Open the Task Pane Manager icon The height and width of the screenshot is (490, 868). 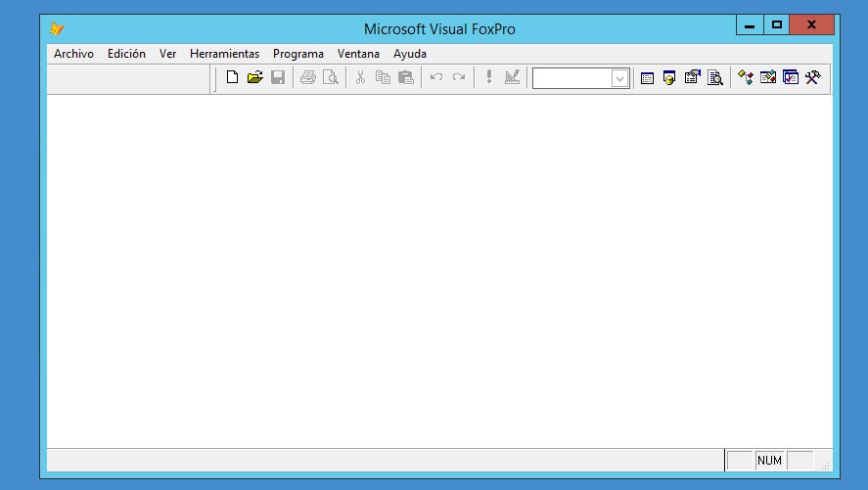[791, 77]
